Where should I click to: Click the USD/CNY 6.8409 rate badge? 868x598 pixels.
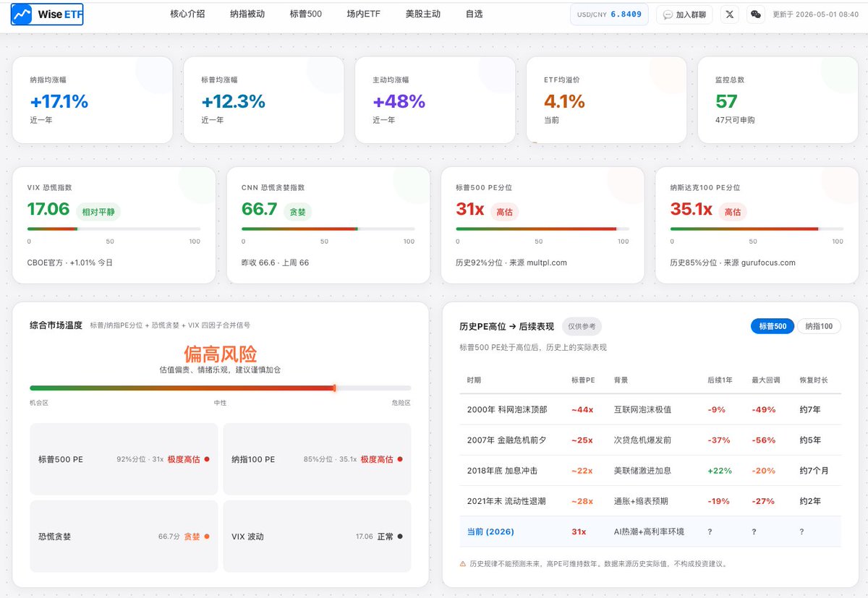coord(609,14)
